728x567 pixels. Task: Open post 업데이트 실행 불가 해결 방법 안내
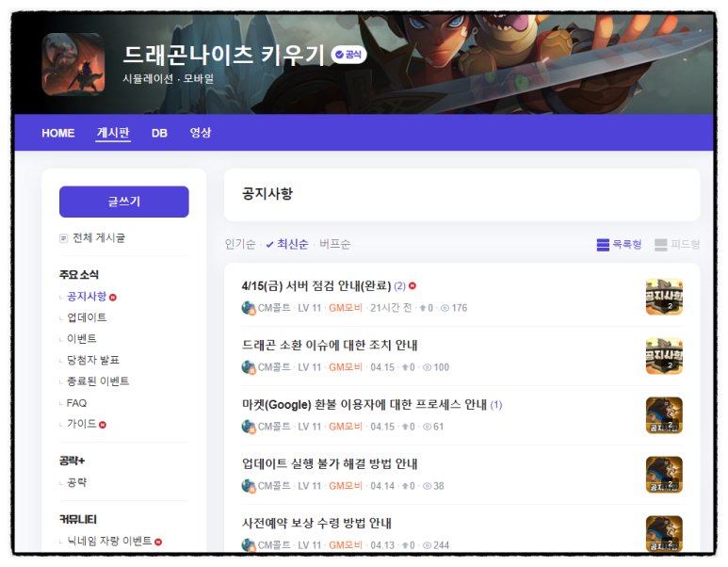[330, 464]
